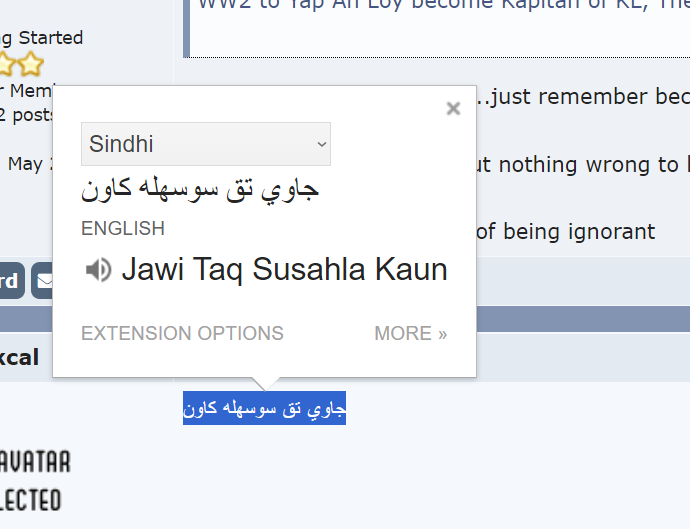Click the 'Started' rank label text
The width and height of the screenshot is (690, 529).
pyautogui.click(x=51, y=38)
